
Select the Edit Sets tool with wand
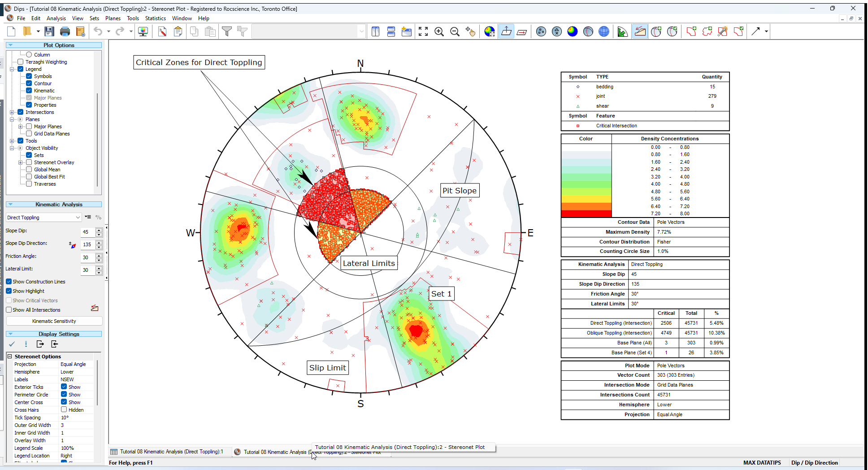[x=722, y=31]
